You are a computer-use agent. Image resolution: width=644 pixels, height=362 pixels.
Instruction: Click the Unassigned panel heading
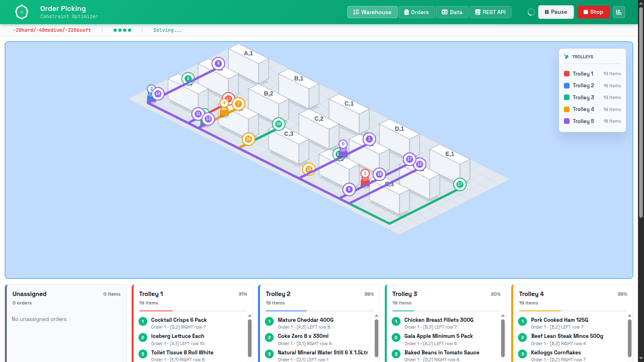tap(29, 294)
